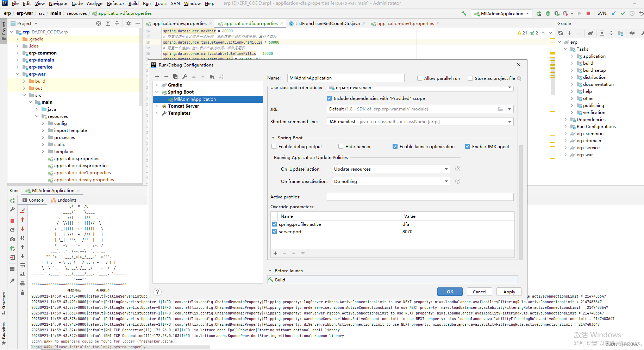The image size is (644, 350).
Task: Click the Apply button
Action: pos(509,292)
